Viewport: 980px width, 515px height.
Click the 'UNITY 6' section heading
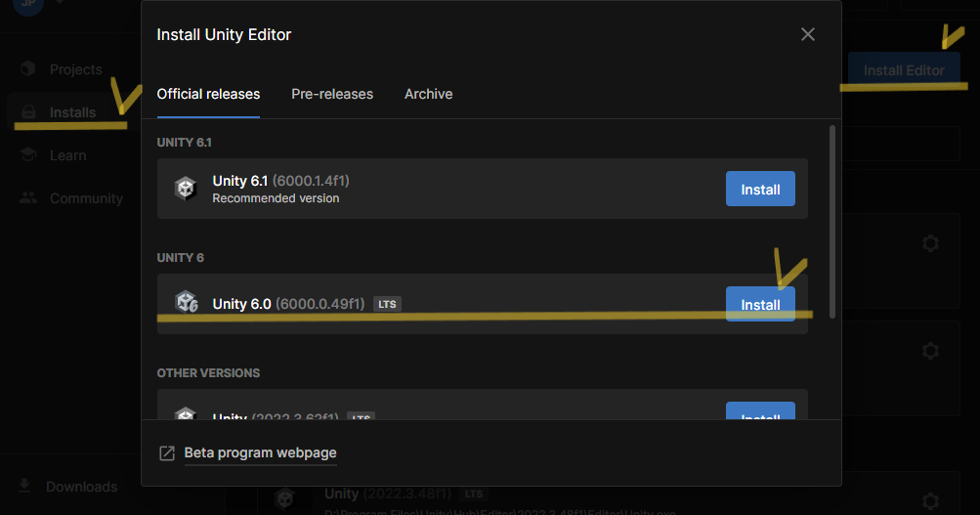(180, 258)
